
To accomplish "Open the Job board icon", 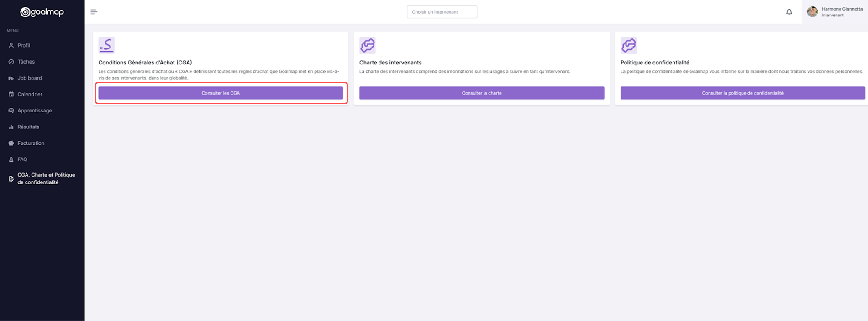I will pyautogui.click(x=11, y=78).
